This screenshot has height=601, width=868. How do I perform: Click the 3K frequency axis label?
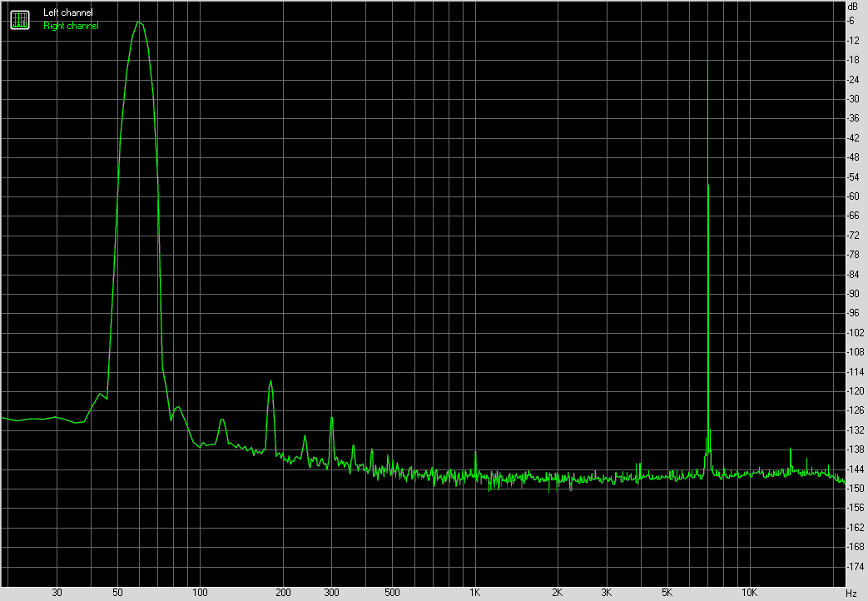[606, 593]
